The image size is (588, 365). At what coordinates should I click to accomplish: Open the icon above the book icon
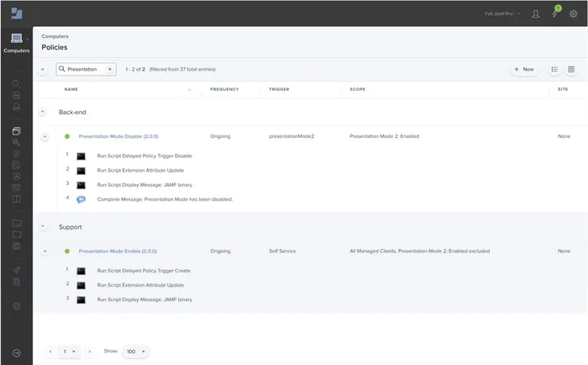16,188
